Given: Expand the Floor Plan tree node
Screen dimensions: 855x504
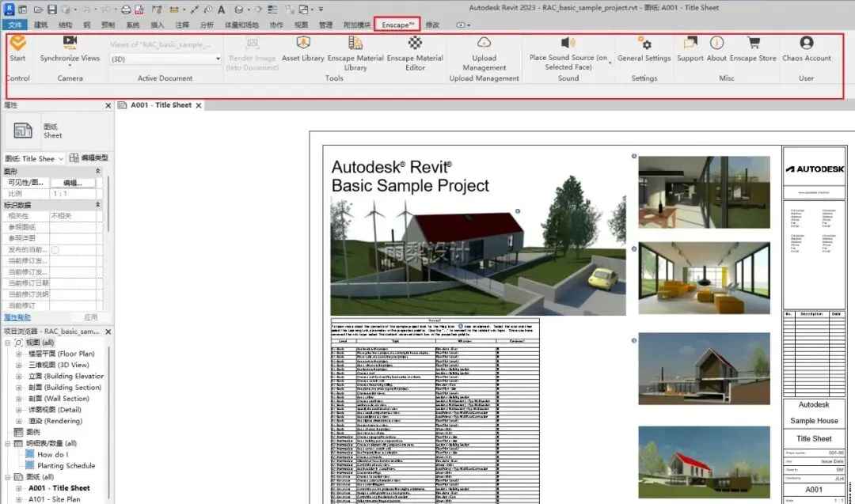Looking at the screenshot, I should (x=19, y=354).
